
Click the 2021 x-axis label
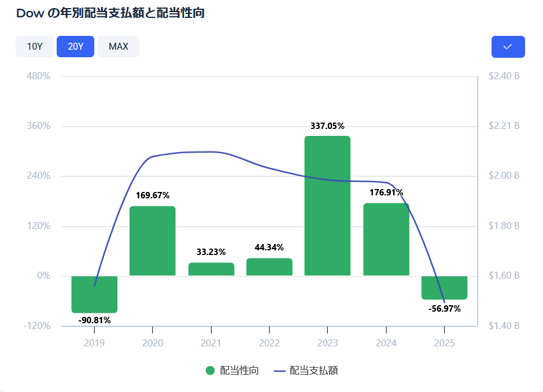click(x=211, y=343)
